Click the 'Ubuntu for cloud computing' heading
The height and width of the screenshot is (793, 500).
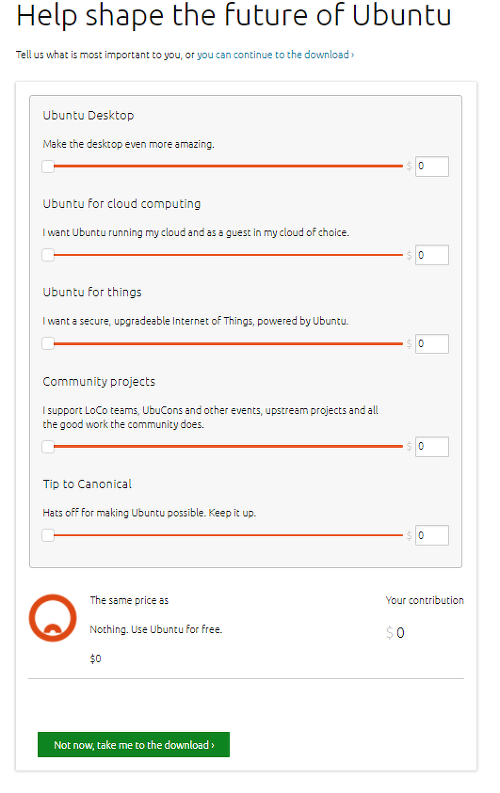122,204
